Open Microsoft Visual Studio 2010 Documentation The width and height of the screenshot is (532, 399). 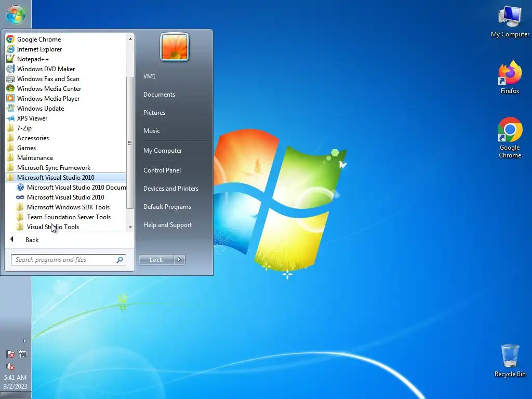pos(71,187)
